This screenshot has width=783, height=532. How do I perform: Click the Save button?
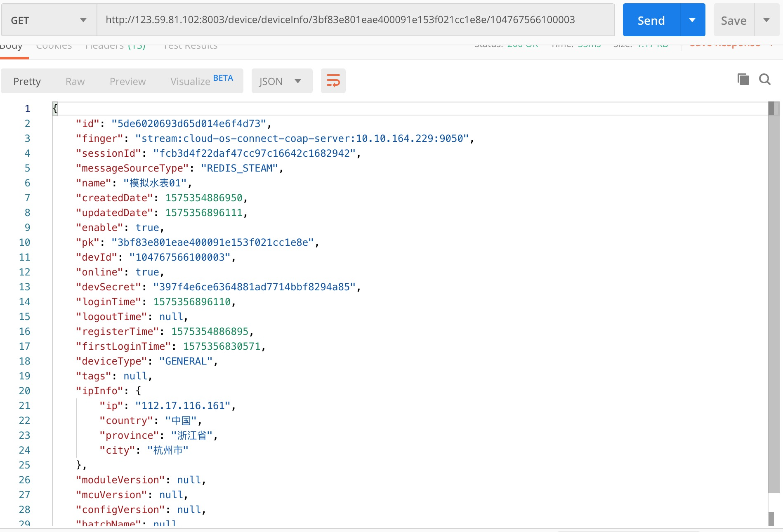(733, 20)
